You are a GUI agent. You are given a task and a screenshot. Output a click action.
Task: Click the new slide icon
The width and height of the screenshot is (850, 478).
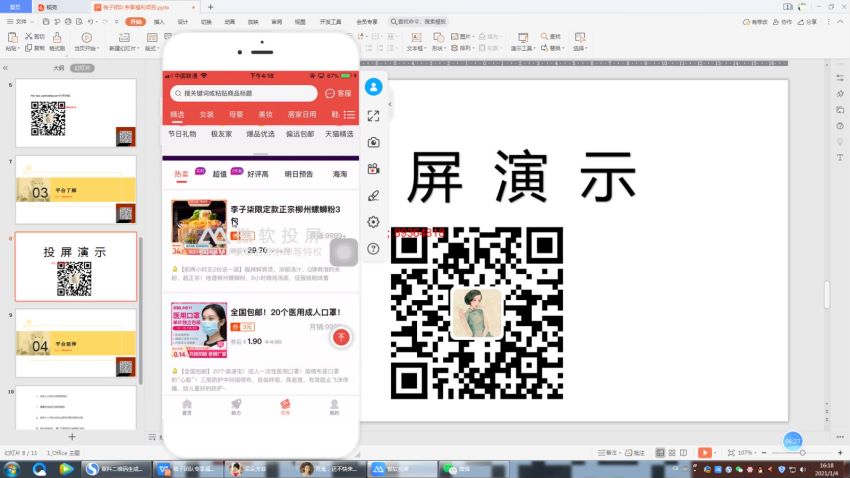124,37
